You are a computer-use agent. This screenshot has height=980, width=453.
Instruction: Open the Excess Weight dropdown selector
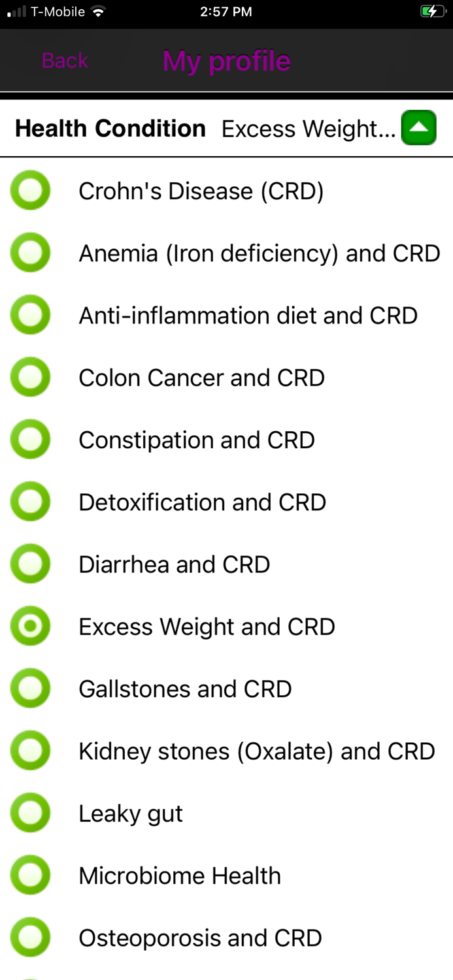click(307, 128)
